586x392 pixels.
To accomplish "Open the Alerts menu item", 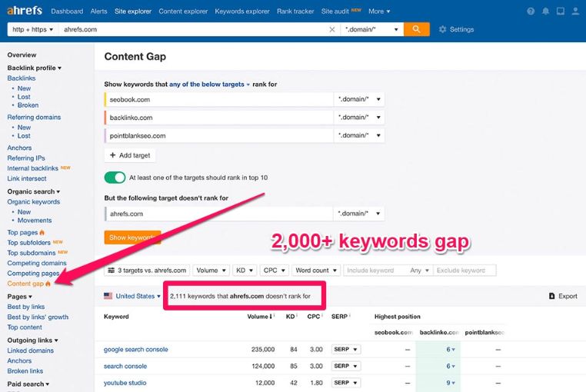I will coord(98,12).
